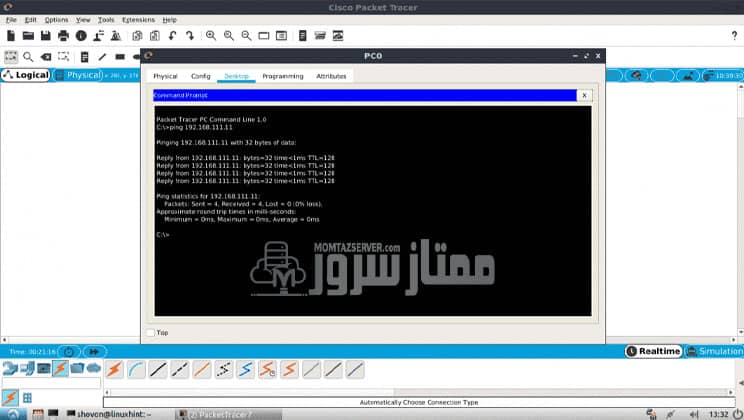Zoom in with the plus magnifier

(211, 36)
